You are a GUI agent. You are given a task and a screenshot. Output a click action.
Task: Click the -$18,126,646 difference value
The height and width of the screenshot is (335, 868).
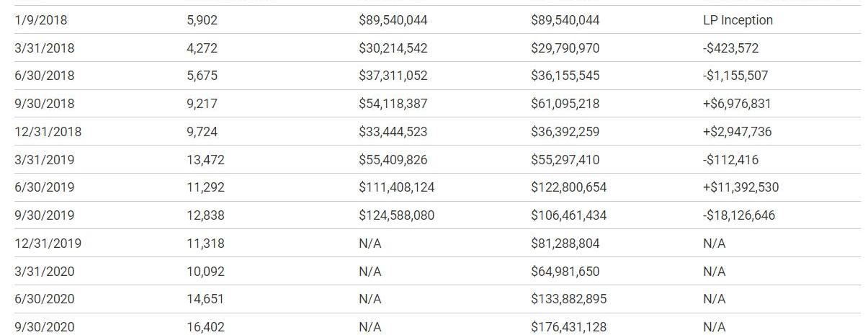(739, 215)
